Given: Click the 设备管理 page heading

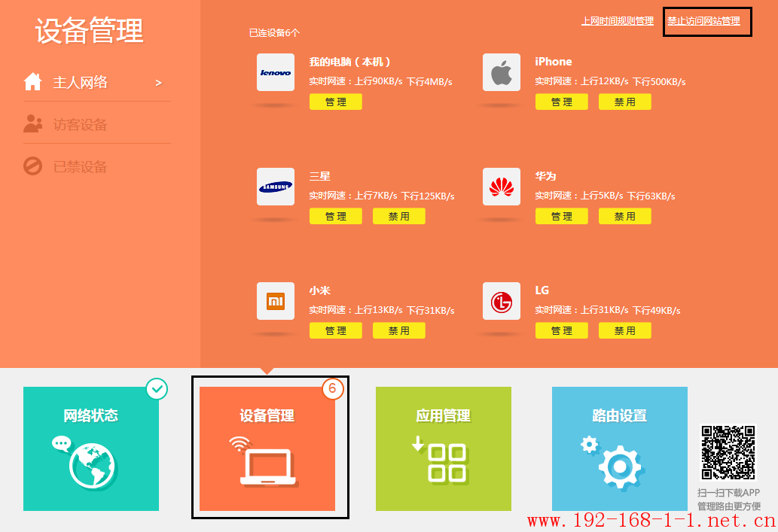Looking at the screenshot, I should point(90,31).
